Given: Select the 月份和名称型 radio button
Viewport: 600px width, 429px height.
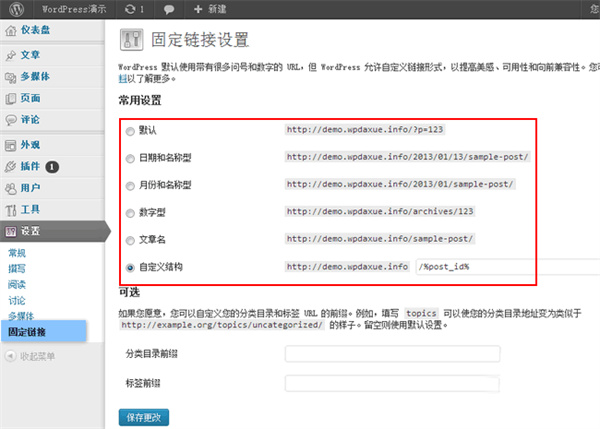Looking at the screenshot, I should coord(130,186).
